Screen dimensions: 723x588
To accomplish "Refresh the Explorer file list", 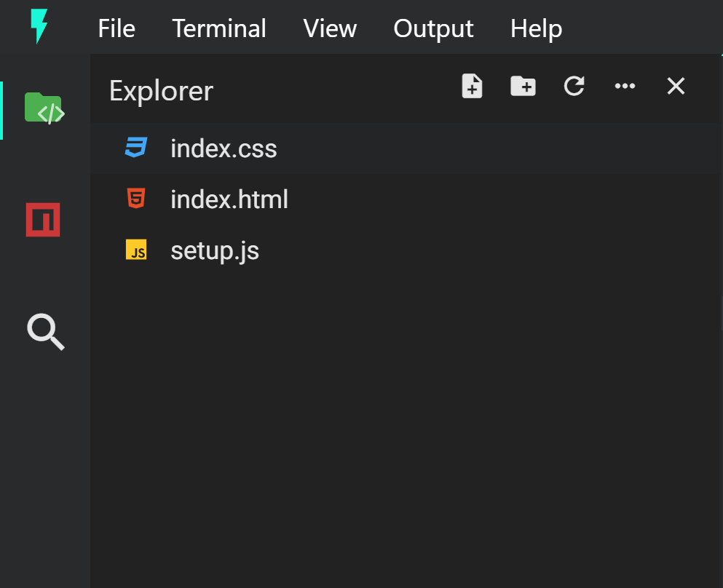I will tap(574, 86).
